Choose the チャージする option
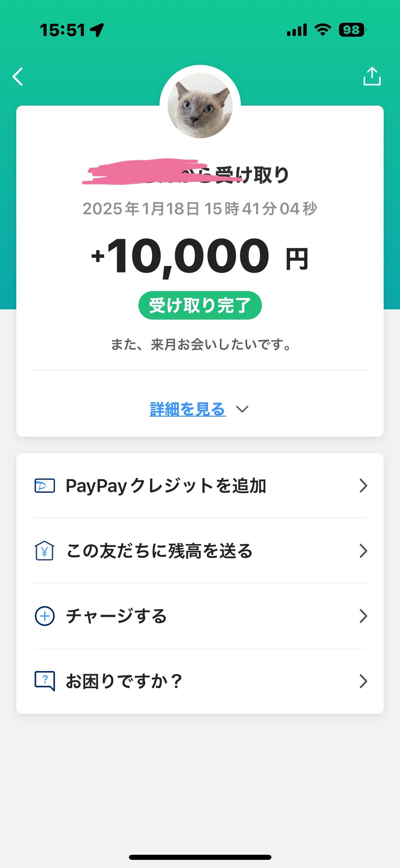 [116, 616]
